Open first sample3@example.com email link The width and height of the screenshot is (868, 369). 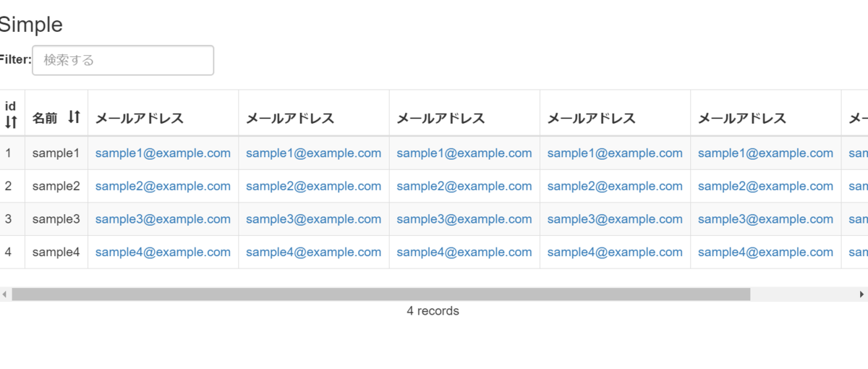click(x=163, y=219)
